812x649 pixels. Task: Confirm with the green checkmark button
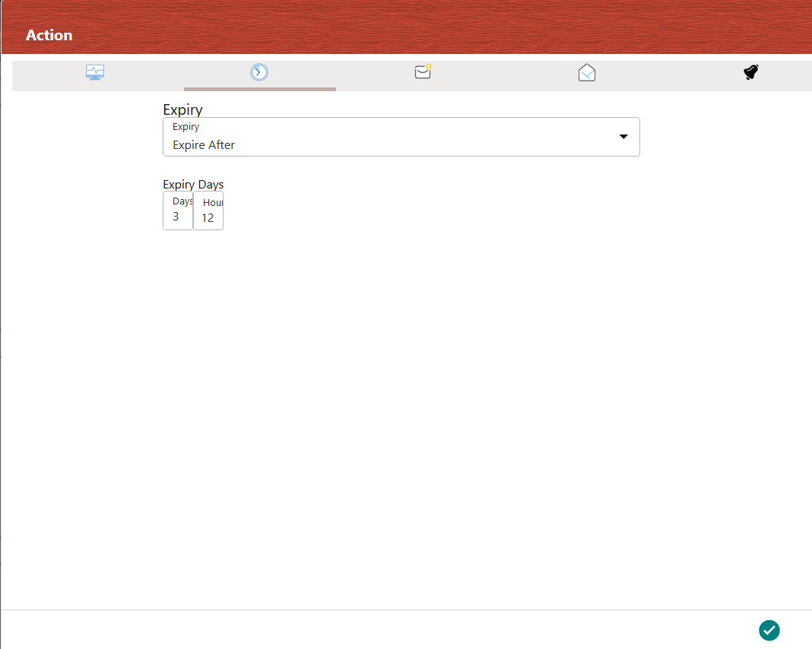point(769,630)
